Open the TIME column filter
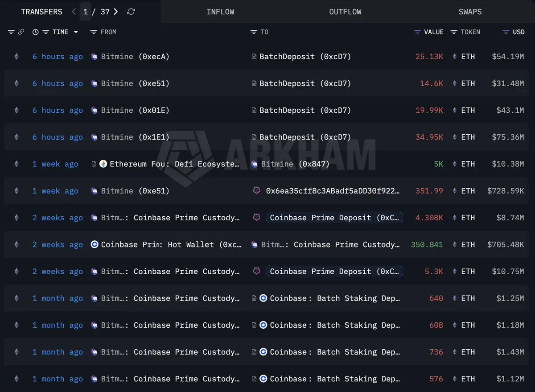The height and width of the screenshot is (392, 535). 45,32
